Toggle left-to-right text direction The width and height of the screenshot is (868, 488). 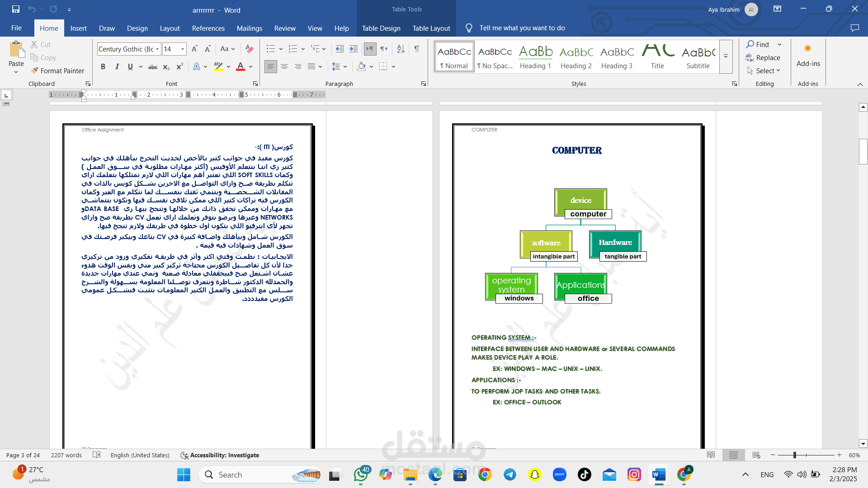[370, 49]
